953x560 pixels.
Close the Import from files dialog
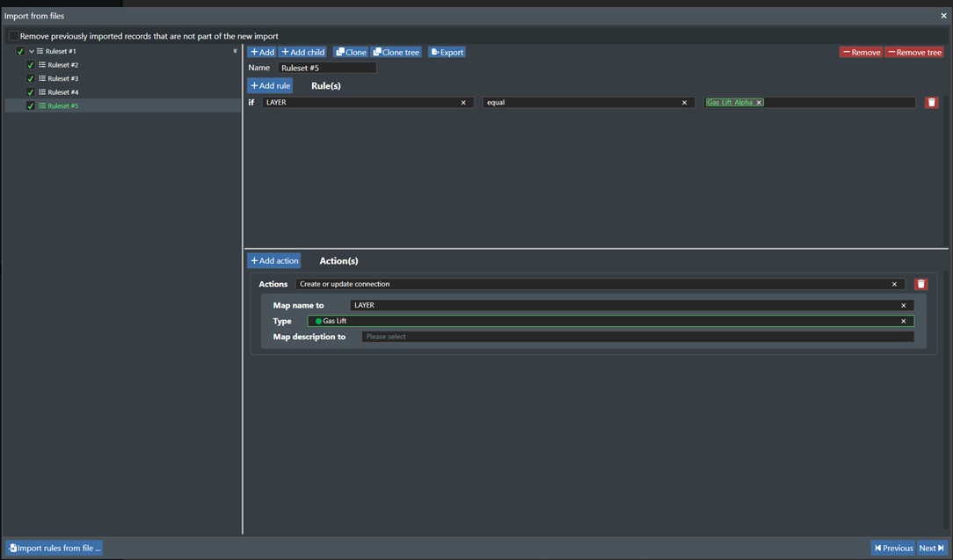(944, 16)
